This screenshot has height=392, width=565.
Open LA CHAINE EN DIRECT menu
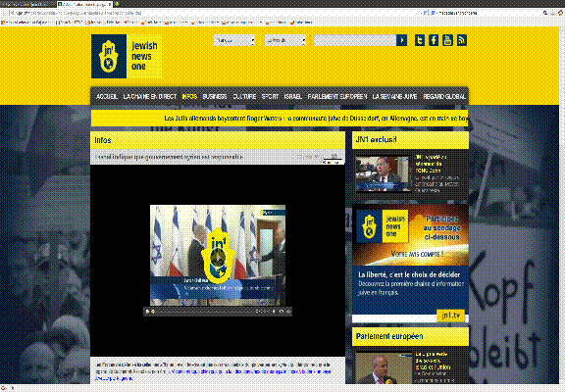click(x=150, y=96)
